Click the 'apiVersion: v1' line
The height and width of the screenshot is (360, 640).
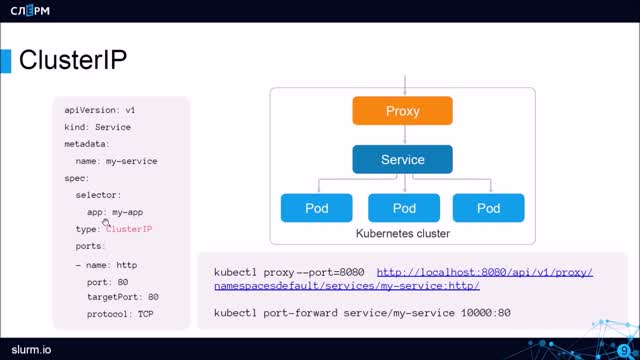[x=100, y=110]
